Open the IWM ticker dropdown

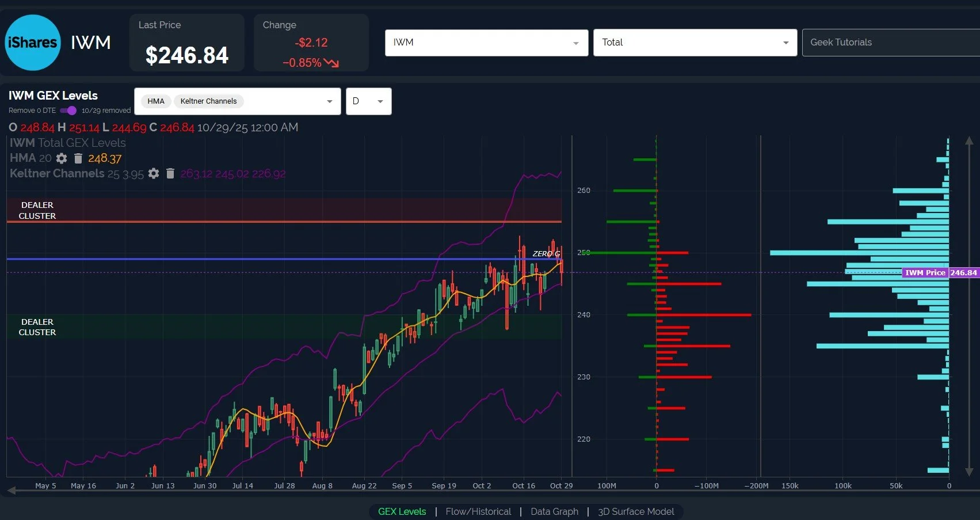coord(486,43)
